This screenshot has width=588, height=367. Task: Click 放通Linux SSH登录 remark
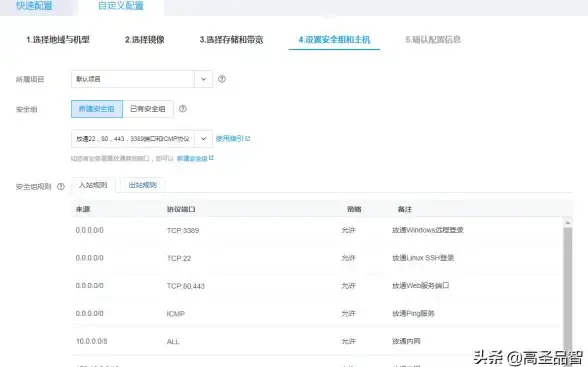tap(423, 258)
